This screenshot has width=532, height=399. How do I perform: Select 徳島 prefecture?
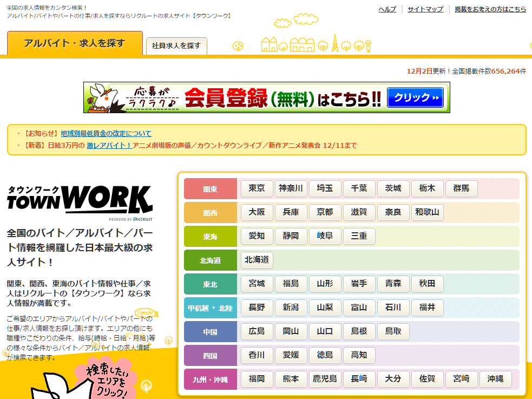325,355
